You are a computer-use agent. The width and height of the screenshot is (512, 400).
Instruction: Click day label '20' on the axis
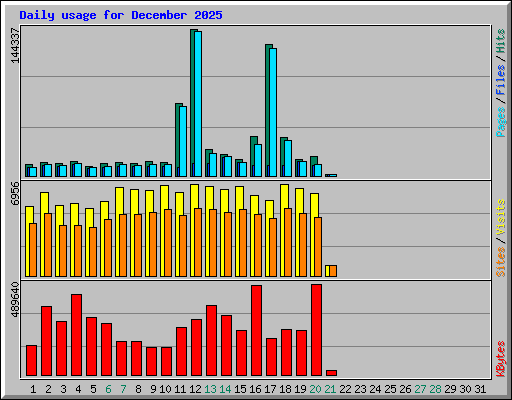(315, 389)
